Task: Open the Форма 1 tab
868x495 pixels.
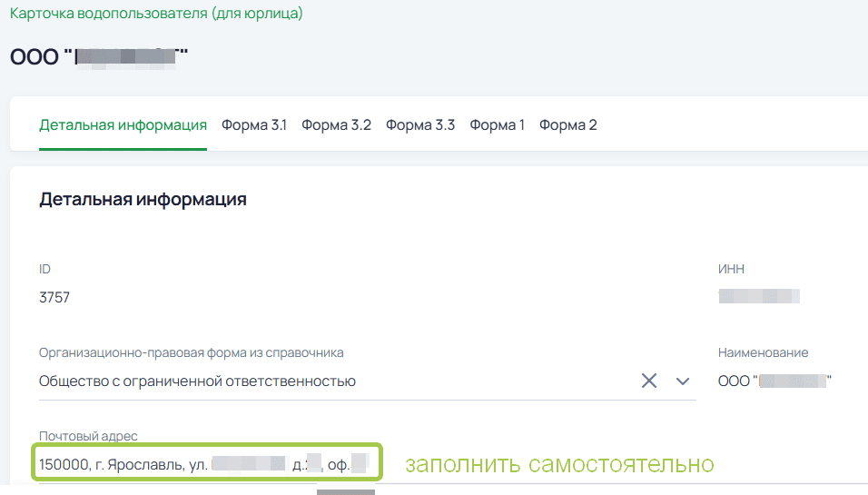Action: click(x=497, y=125)
